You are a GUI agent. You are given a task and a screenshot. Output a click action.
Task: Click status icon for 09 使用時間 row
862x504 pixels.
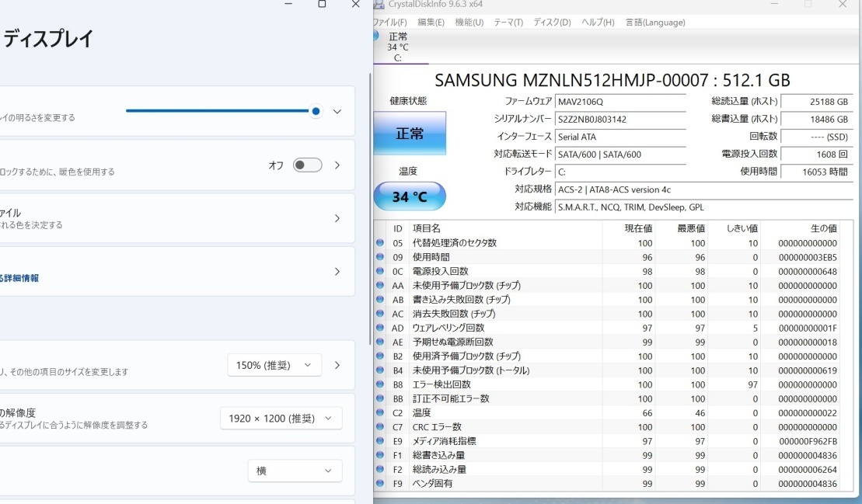[379, 257]
